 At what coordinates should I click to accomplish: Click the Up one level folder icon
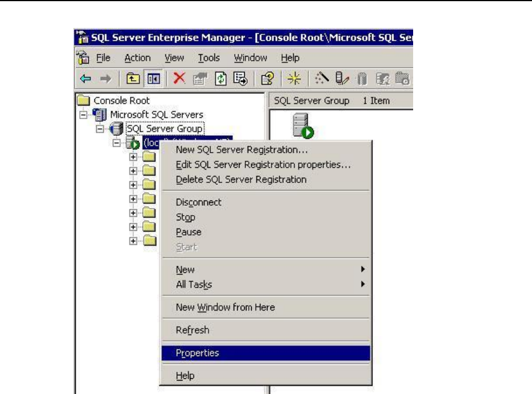(133, 79)
